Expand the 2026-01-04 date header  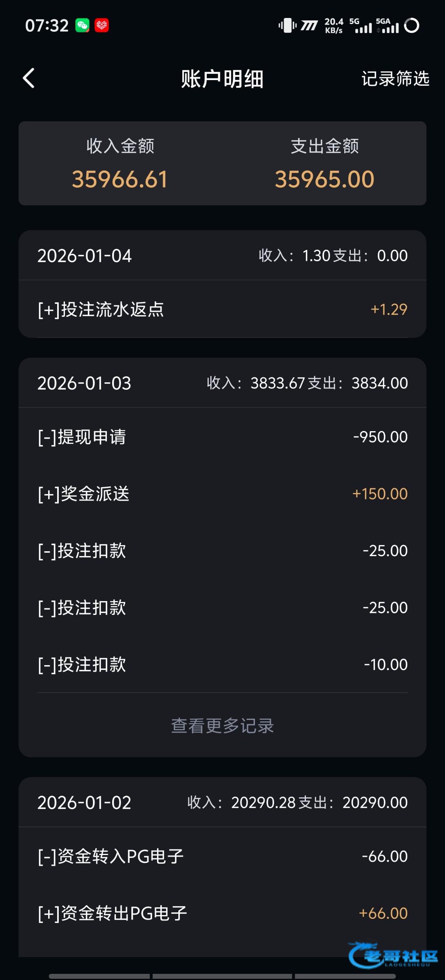coord(222,256)
